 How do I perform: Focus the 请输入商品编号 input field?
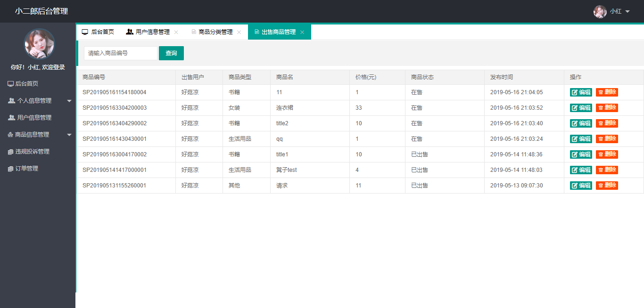121,53
